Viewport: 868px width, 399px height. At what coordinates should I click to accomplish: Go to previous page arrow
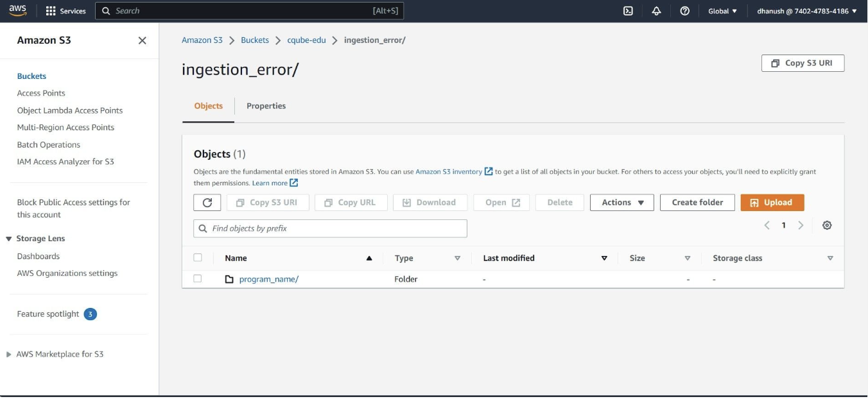coord(767,225)
